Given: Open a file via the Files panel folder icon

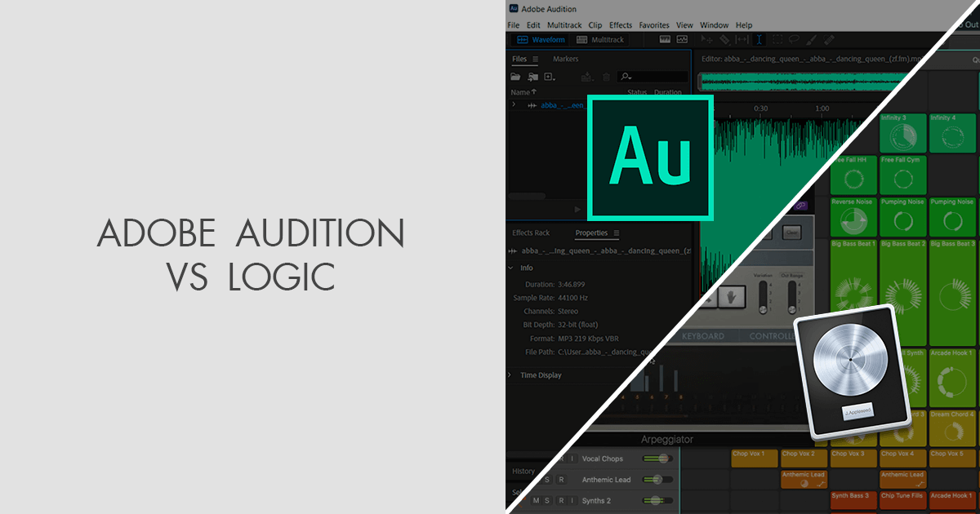Looking at the screenshot, I should coord(514,75).
